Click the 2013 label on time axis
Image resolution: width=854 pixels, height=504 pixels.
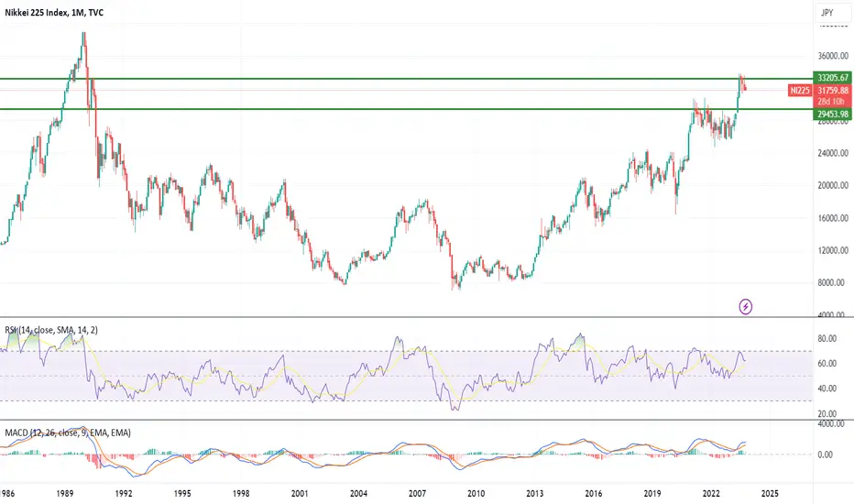[x=535, y=494]
